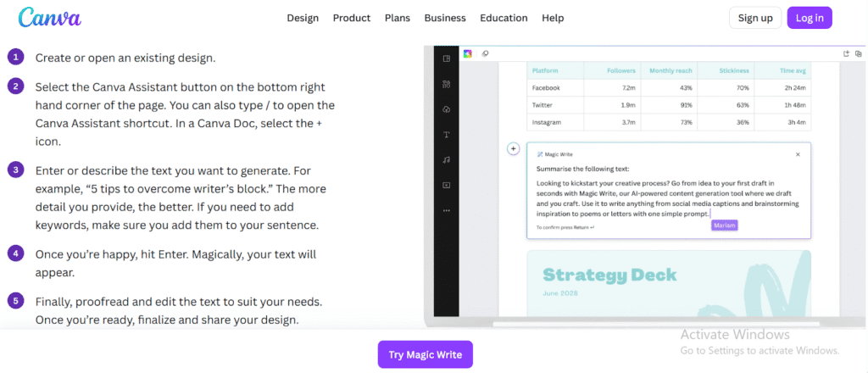868x373 pixels.
Task: Open the Plans menu
Action: coord(398,18)
